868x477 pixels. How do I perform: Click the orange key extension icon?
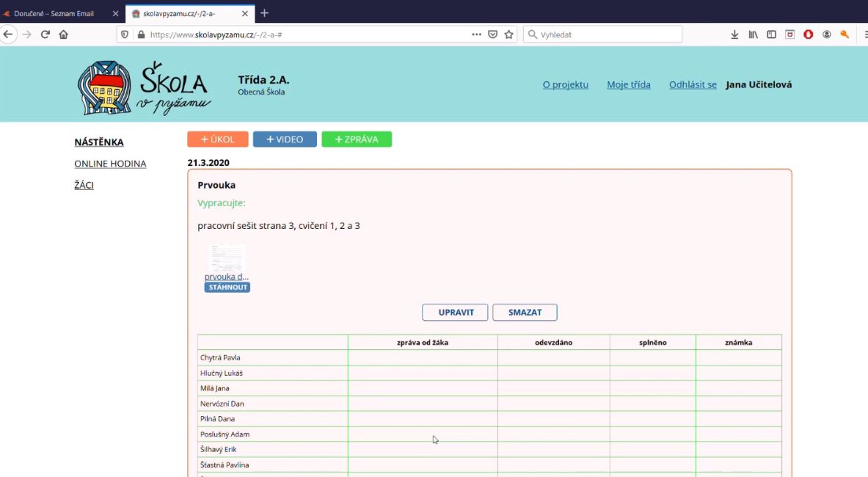click(845, 34)
